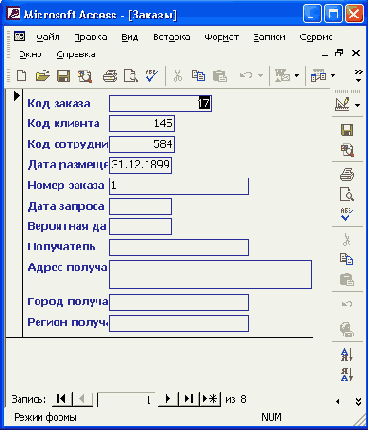
Task: Click the Cut scissors icon in top toolbar
Action: click(178, 76)
